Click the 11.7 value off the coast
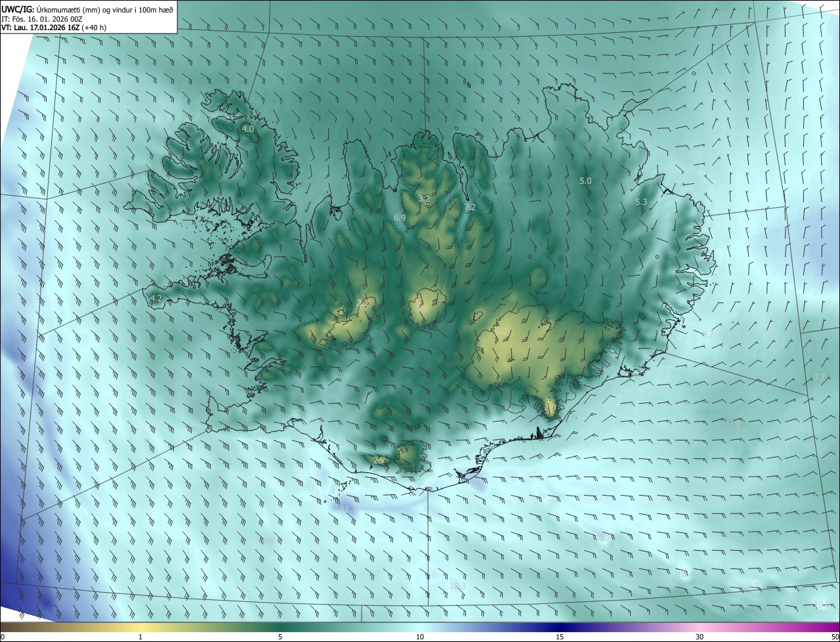This screenshot has width=840, height=642. pyautogui.click(x=347, y=509)
